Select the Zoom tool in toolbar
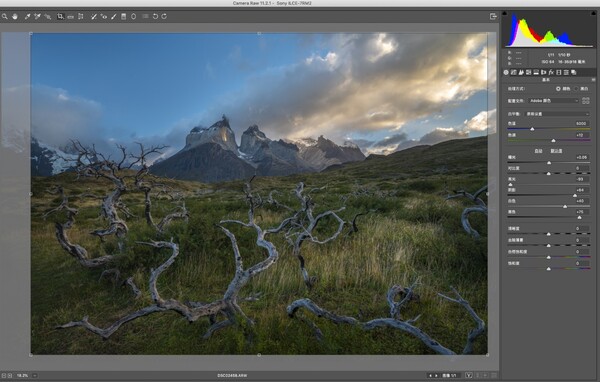The height and width of the screenshot is (382, 600). [x=5, y=16]
